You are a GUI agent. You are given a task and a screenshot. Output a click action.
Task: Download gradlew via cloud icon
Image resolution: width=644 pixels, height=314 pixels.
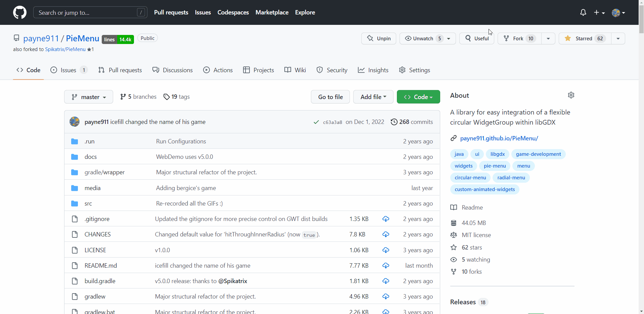[386, 297]
